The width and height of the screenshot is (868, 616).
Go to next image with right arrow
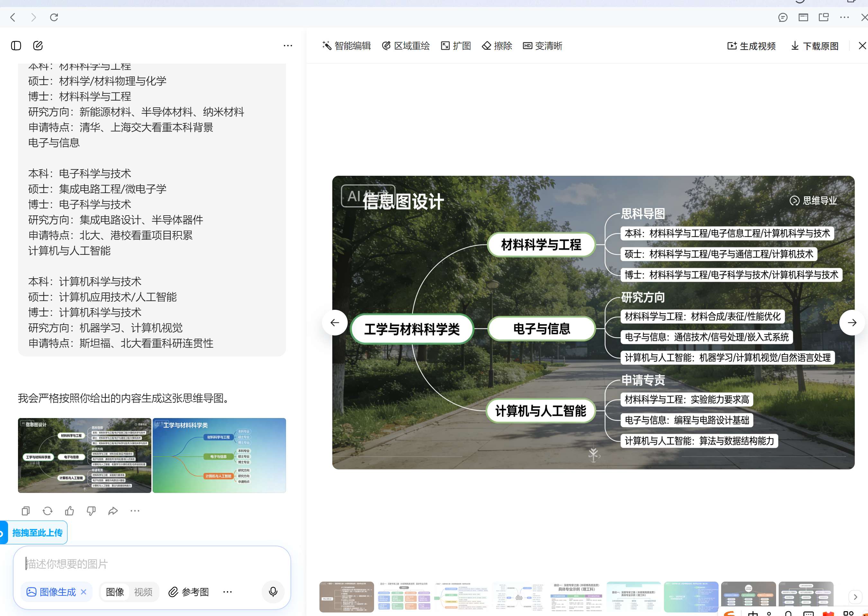click(x=852, y=323)
